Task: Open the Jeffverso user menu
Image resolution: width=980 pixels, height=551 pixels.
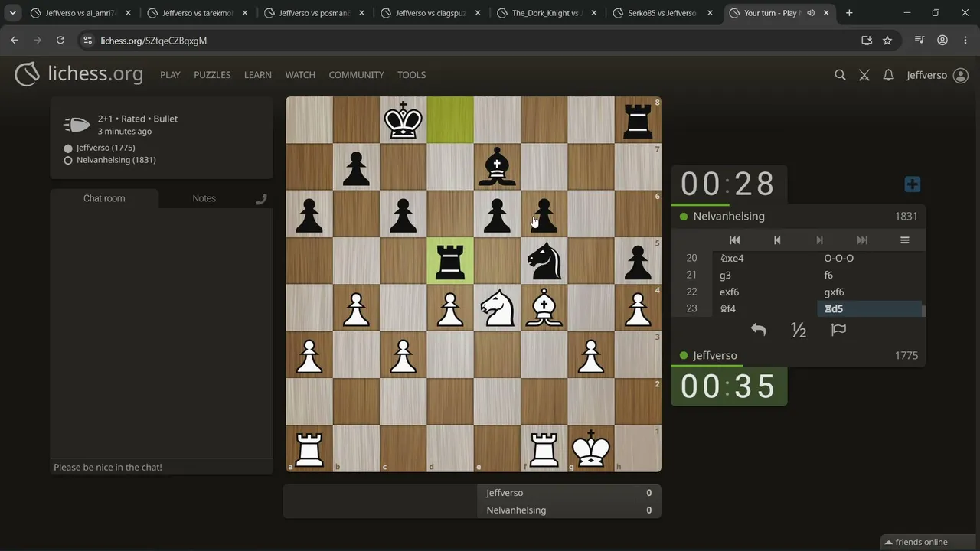Action: [937, 75]
